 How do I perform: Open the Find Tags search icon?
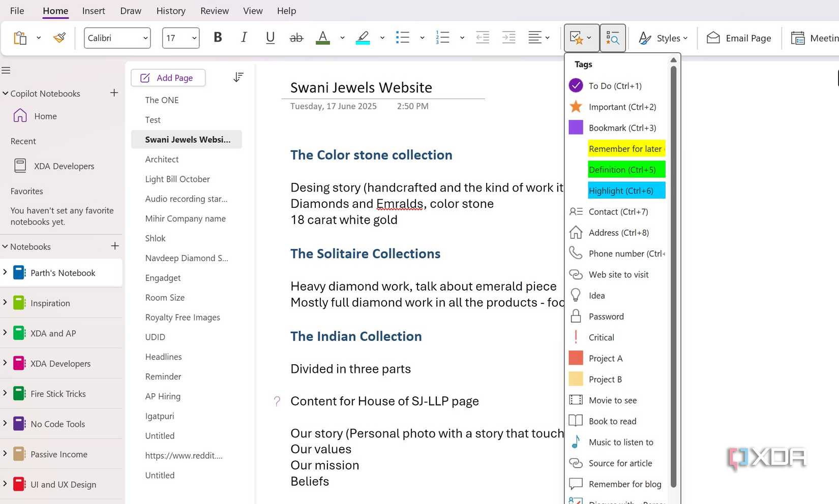[613, 38]
